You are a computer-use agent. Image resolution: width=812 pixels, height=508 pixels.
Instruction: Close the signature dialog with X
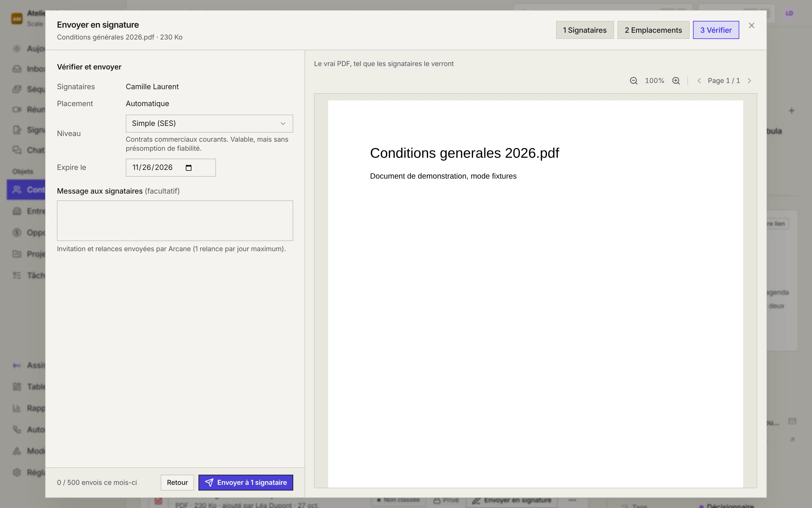[752, 25]
